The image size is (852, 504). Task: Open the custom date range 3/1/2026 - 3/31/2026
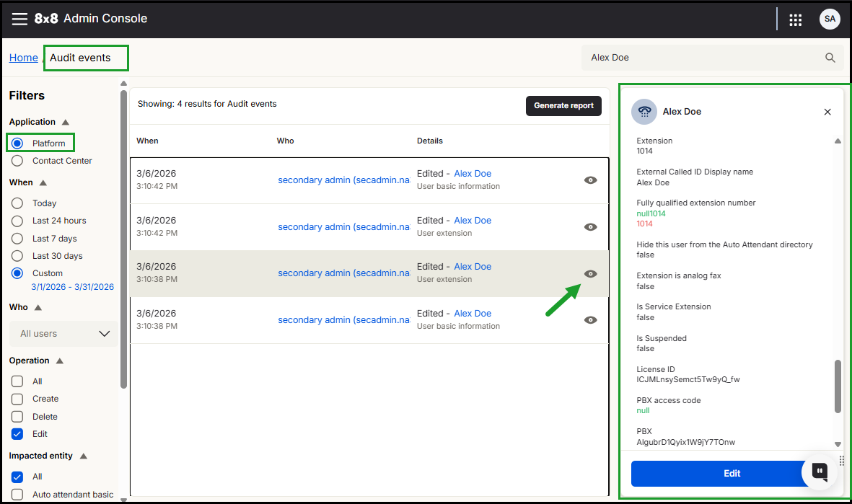[x=72, y=287]
